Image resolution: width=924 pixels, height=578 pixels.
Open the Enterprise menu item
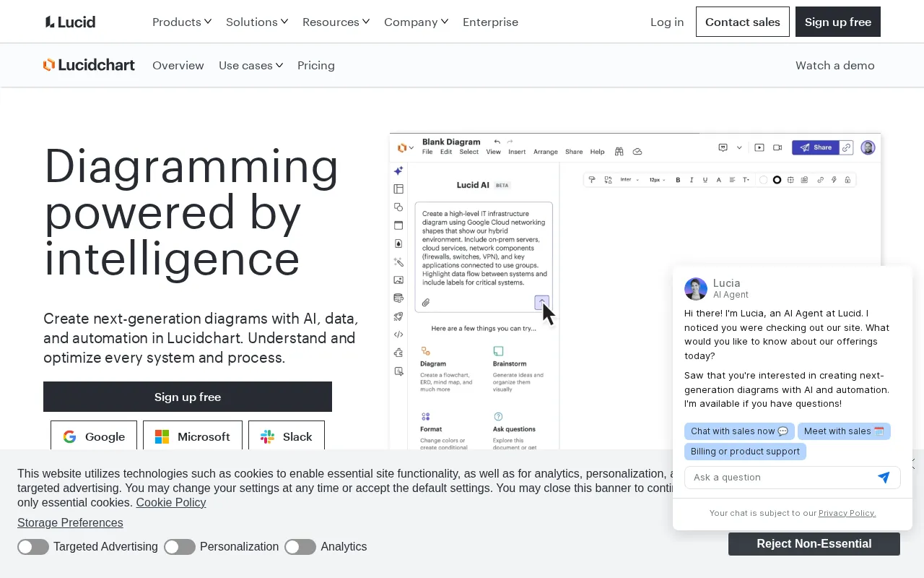[x=490, y=22]
